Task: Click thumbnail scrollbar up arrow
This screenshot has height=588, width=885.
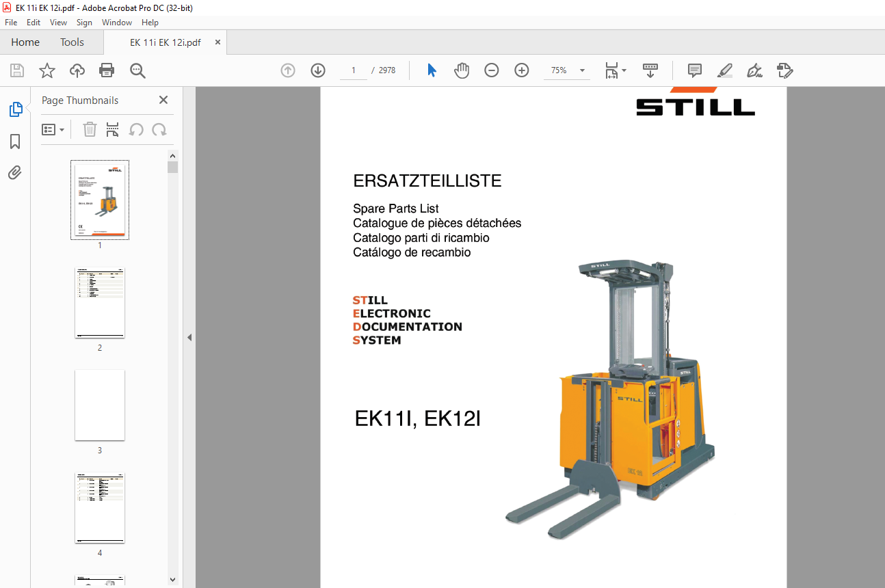Action: tap(172, 156)
